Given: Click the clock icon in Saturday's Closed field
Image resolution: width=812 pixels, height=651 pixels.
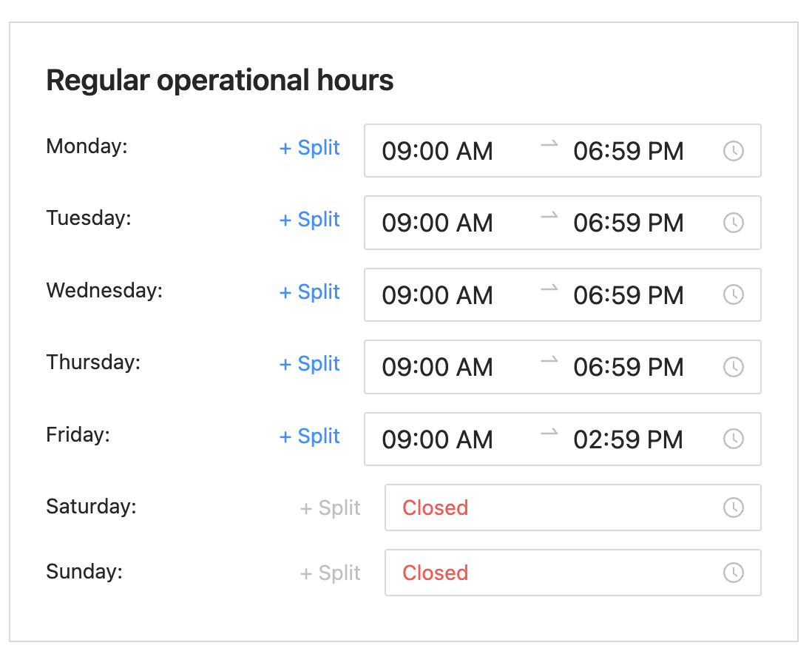Looking at the screenshot, I should 734,507.
